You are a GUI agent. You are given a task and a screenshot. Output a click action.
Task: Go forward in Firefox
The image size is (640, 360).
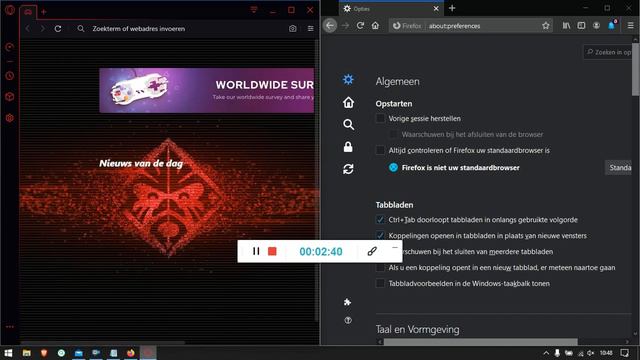345,26
